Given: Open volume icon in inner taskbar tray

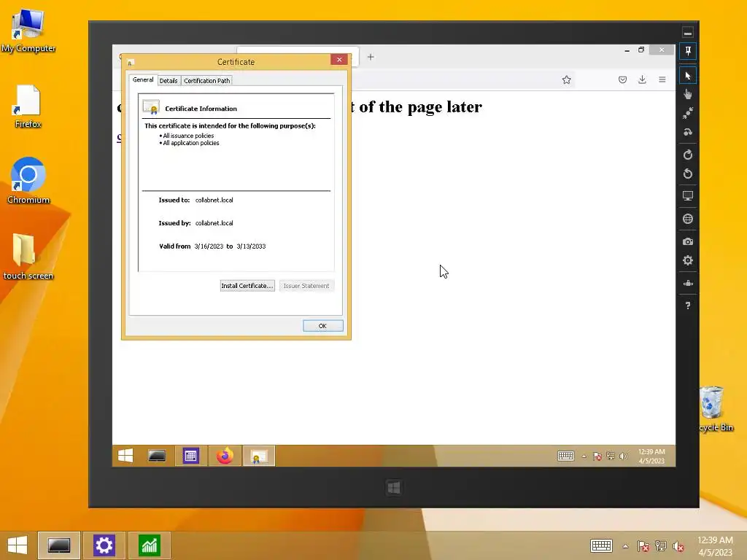Looking at the screenshot, I should coord(623,456).
